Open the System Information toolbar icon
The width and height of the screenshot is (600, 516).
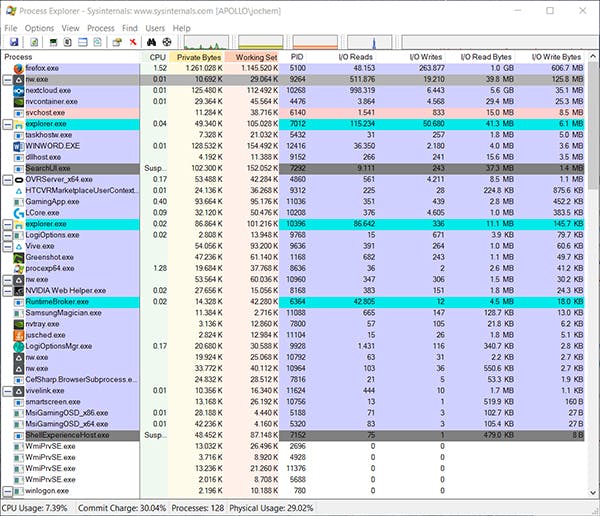coord(53,42)
